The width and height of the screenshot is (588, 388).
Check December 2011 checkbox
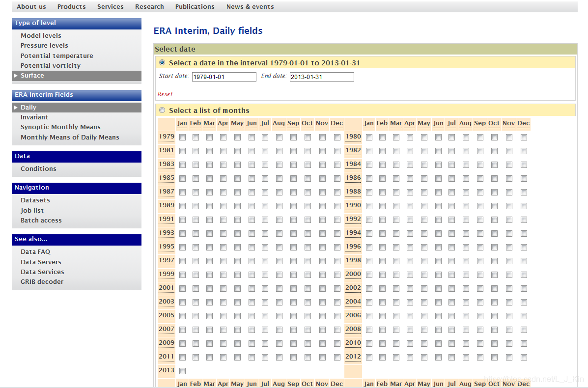tap(337, 357)
